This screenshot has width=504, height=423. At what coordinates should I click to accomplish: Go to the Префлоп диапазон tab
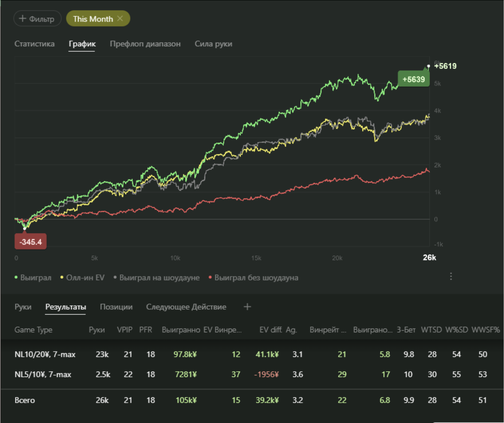145,44
